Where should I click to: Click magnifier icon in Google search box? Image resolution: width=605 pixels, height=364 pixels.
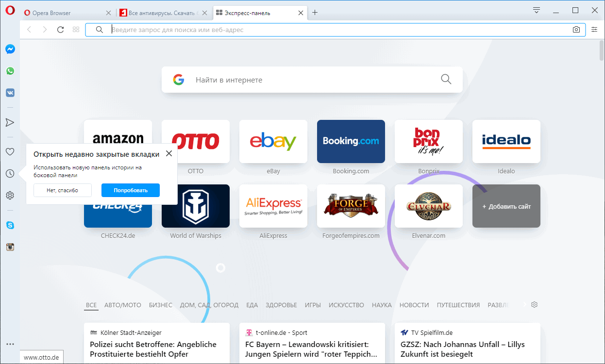click(446, 79)
